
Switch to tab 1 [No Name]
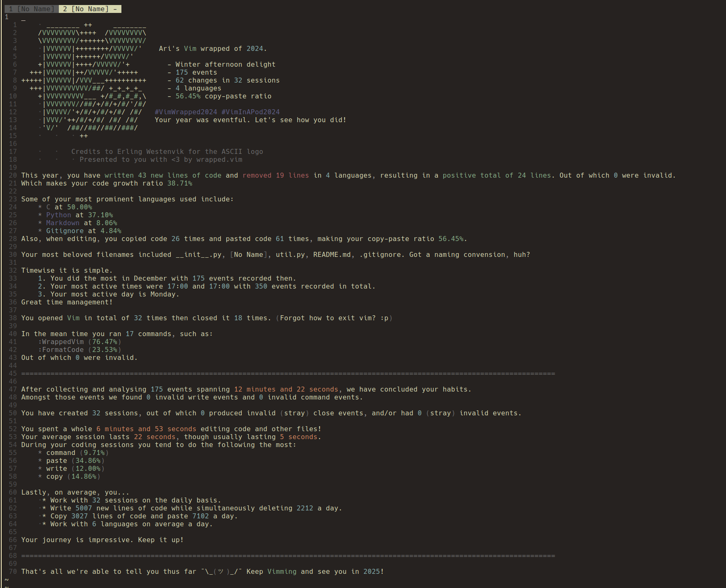pyautogui.click(x=32, y=9)
